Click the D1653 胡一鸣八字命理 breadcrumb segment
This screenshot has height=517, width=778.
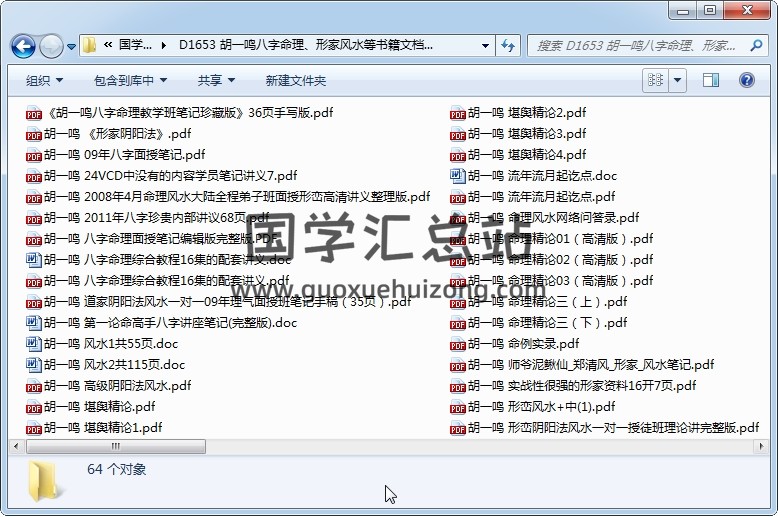pyautogui.click(x=306, y=46)
